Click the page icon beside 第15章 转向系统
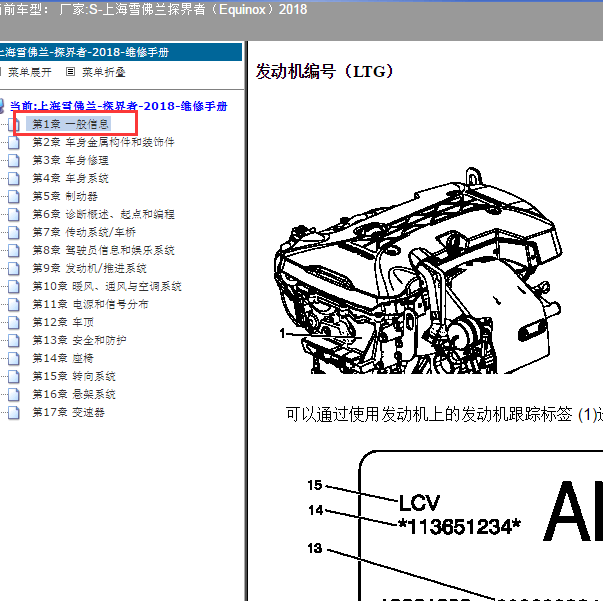This screenshot has height=601, width=603. (x=14, y=376)
